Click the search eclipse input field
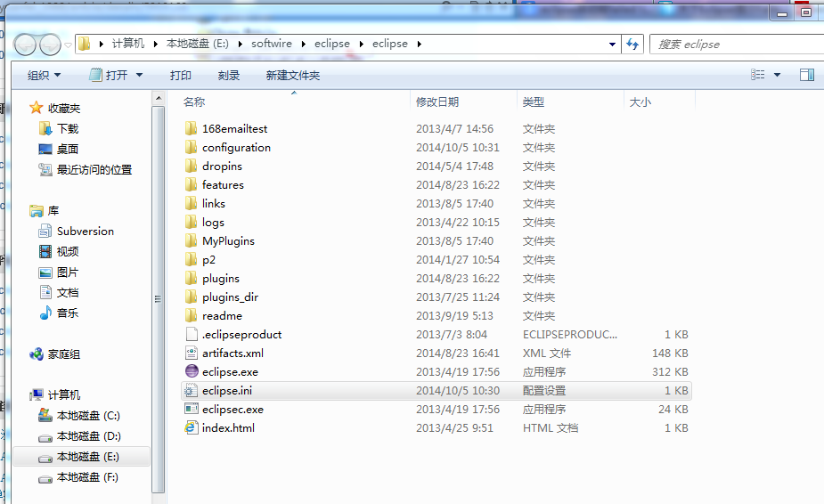 pyautogui.click(x=736, y=45)
